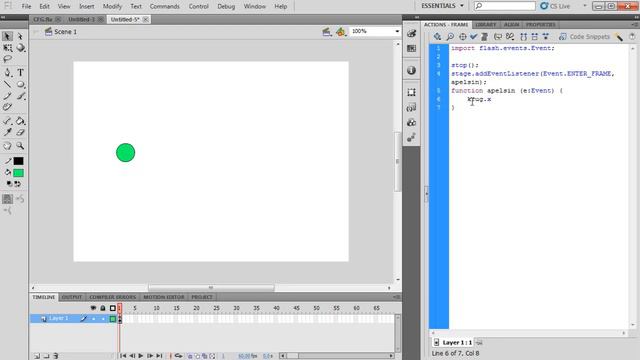Toggle Layer 1 green outline square
The image size is (640, 360).
pos(113,319)
